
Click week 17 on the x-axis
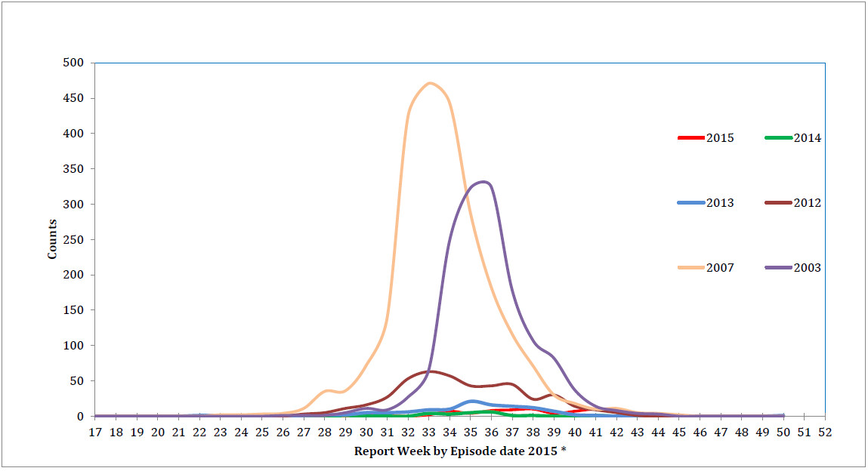[95, 433]
